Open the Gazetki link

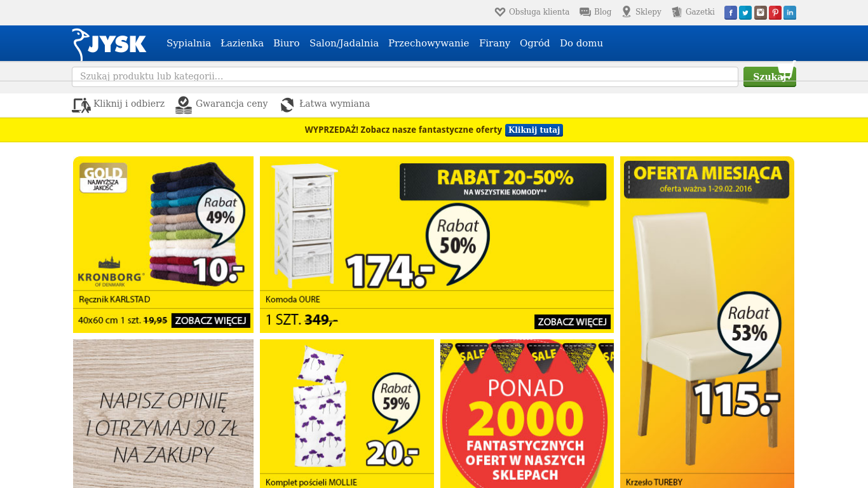click(700, 12)
